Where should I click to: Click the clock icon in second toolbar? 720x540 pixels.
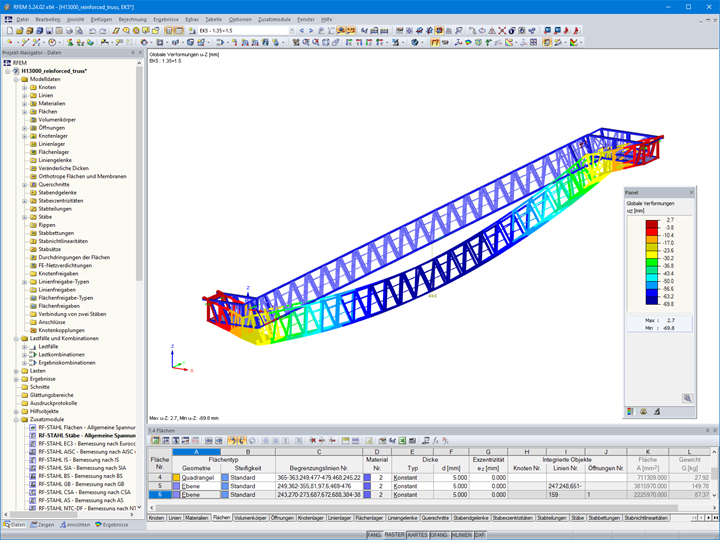[52, 43]
